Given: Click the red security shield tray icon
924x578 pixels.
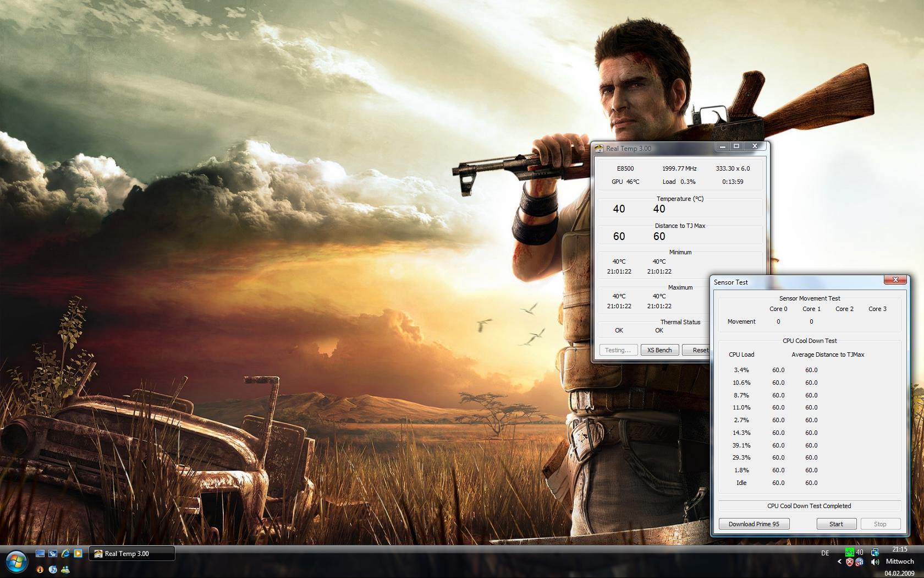Looking at the screenshot, I should [850, 562].
